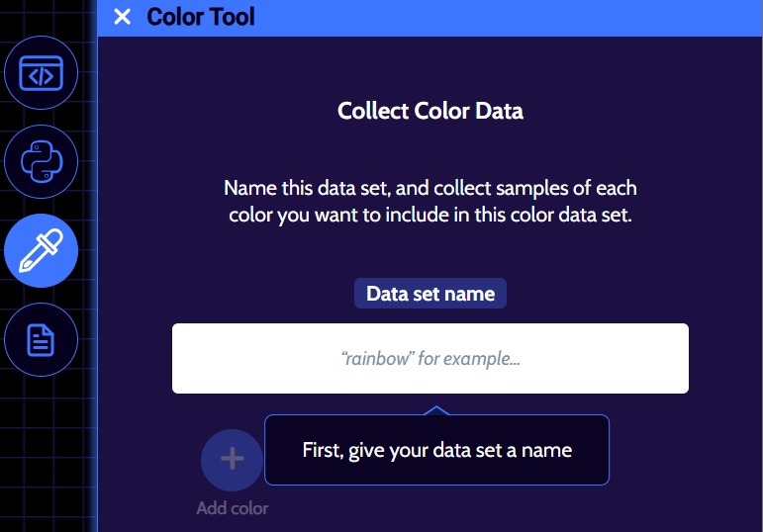
Task: Click the blue header bar right of the title
Action: (x=515, y=17)
